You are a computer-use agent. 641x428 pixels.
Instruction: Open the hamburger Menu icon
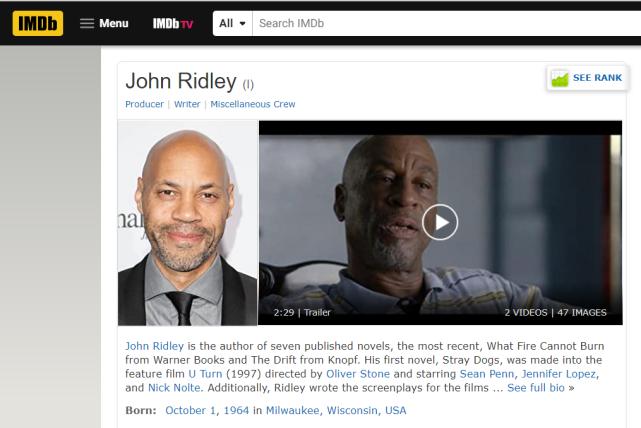pos(87,23)
